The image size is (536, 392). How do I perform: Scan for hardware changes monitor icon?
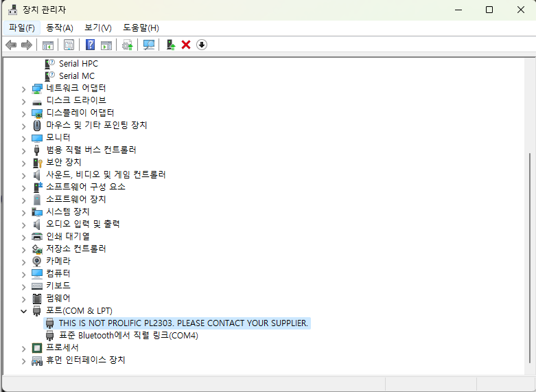149,45
